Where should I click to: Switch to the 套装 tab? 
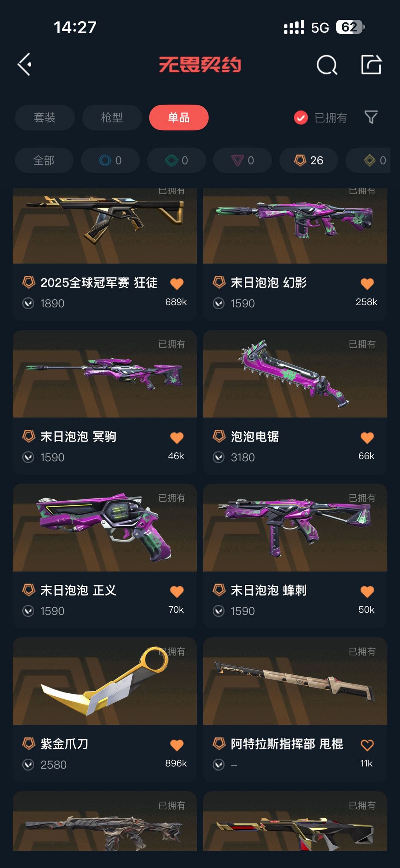[x=45, y=118]
